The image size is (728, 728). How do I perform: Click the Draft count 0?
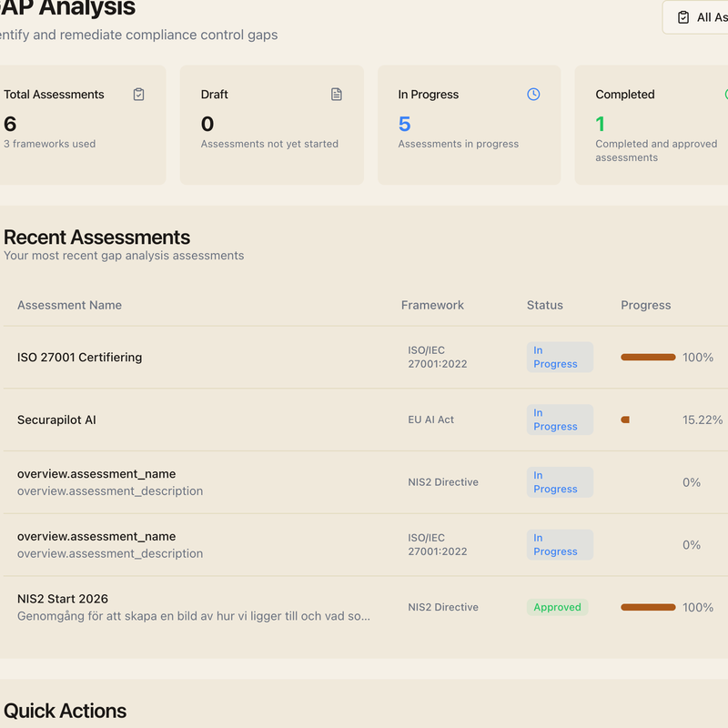[207, 124]
